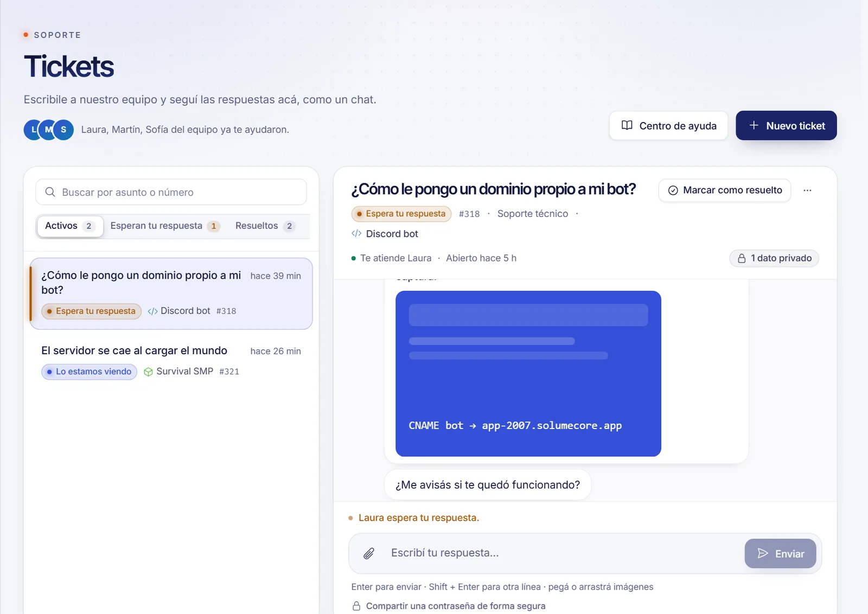The image size is (868, 614).
Task: Click the #318 number in ticket header
Action: click(469, 214)
